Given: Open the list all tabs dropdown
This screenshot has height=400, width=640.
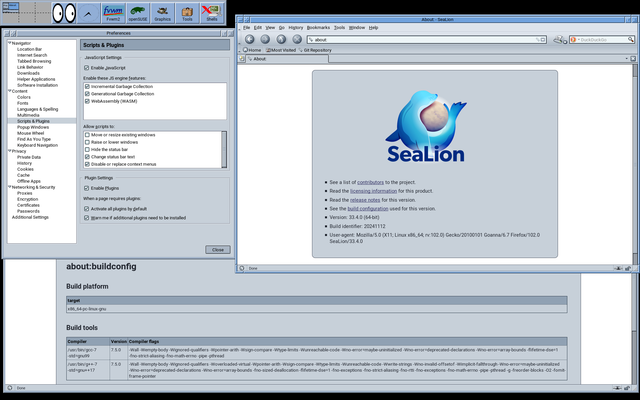Looking at the screenshot, I should tap(627, 59).
